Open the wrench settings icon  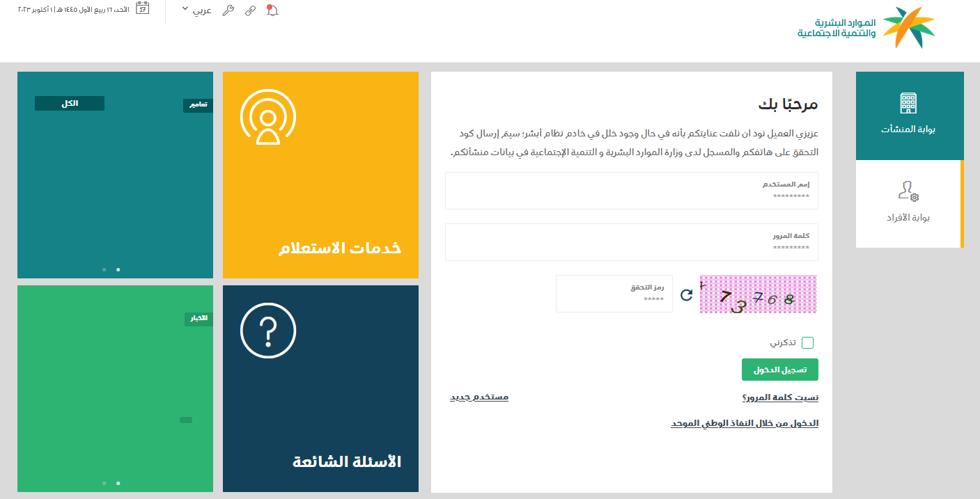[x=228, y=10]
